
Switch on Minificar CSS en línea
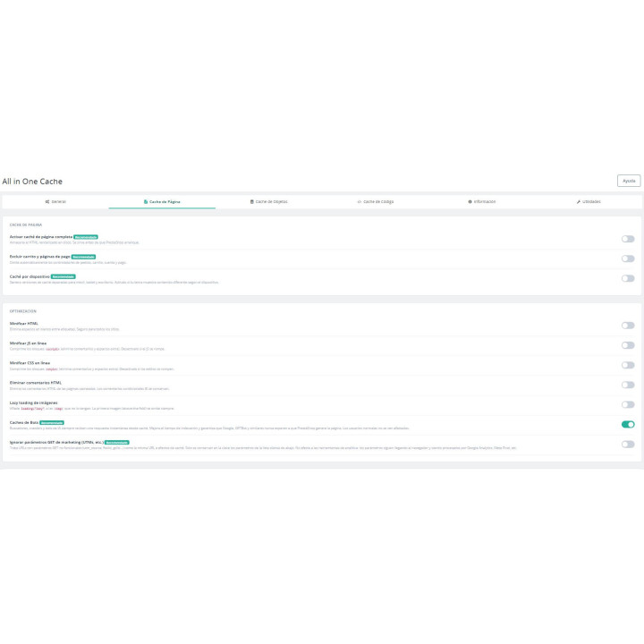(x=628, y=365)
